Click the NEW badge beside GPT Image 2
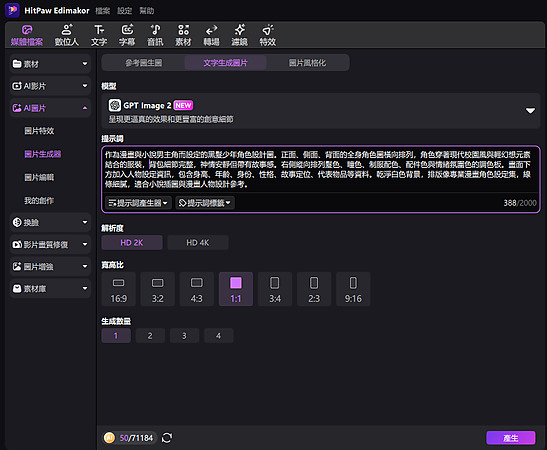 [x=183, y=105]
